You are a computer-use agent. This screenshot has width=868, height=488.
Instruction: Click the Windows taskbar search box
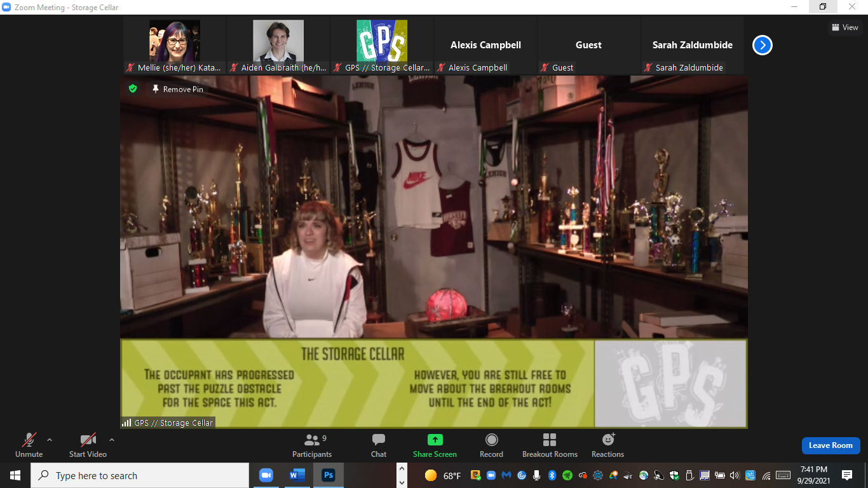pos(140,475)
